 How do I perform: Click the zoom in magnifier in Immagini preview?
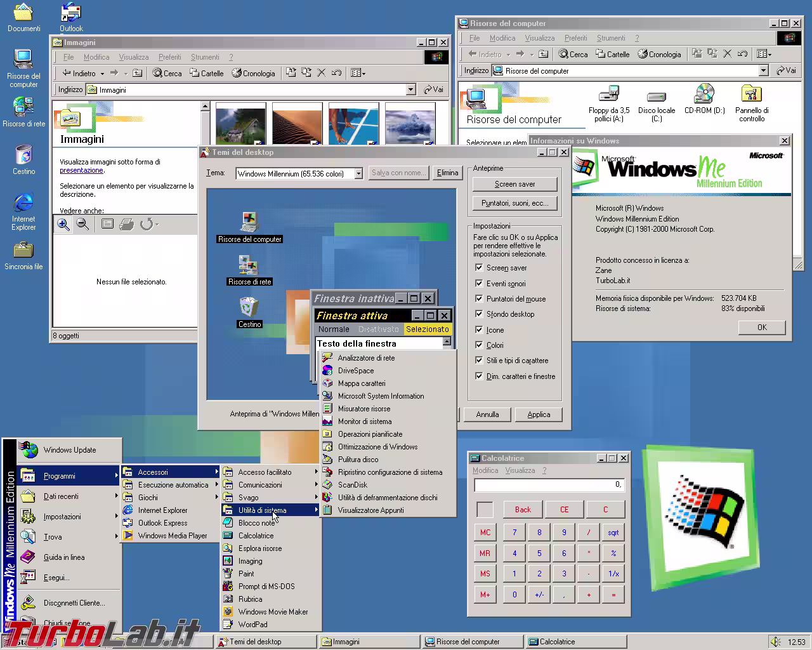[63, 224]
